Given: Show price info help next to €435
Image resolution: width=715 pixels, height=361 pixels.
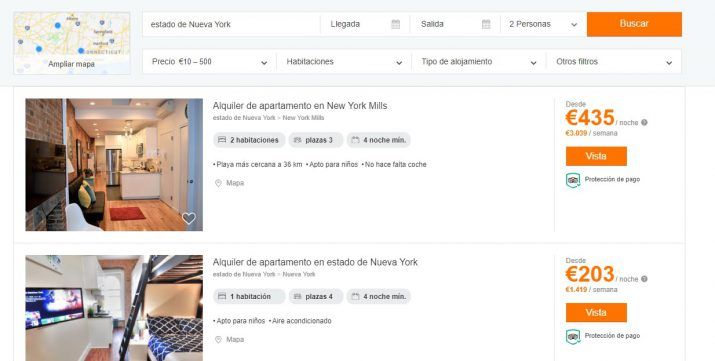Looking at the screenshot, I should [644, 122].
